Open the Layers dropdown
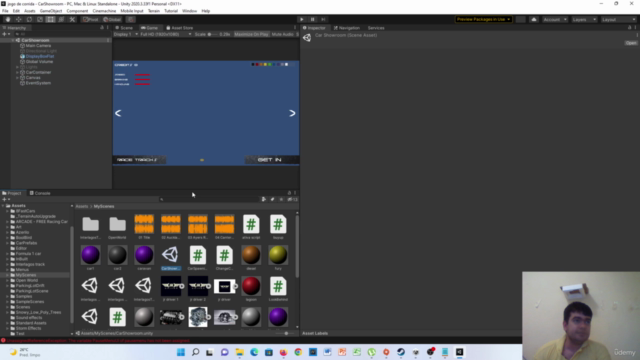This screenshot has height=360, width=640. point(584,19)
